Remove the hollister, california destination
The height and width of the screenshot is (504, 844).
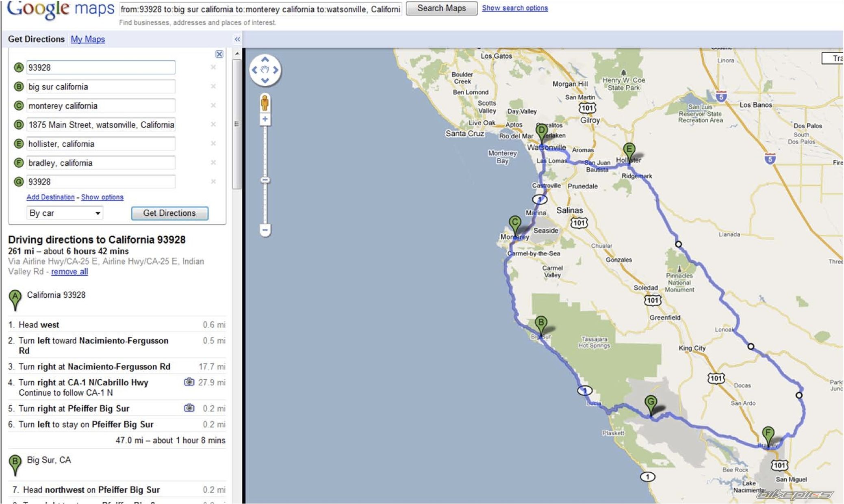[x=213, y=143]
